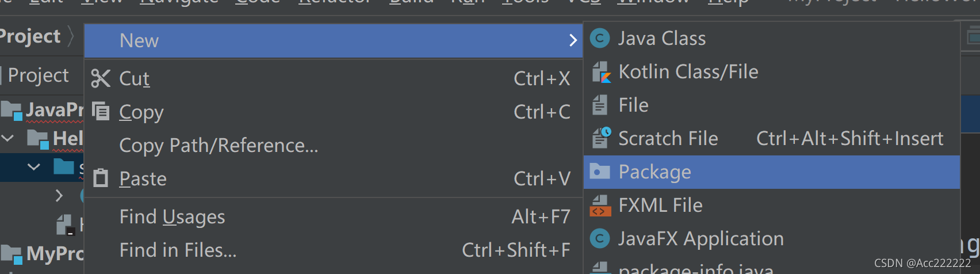Click the Paste clipboard icon

[101, 178]
